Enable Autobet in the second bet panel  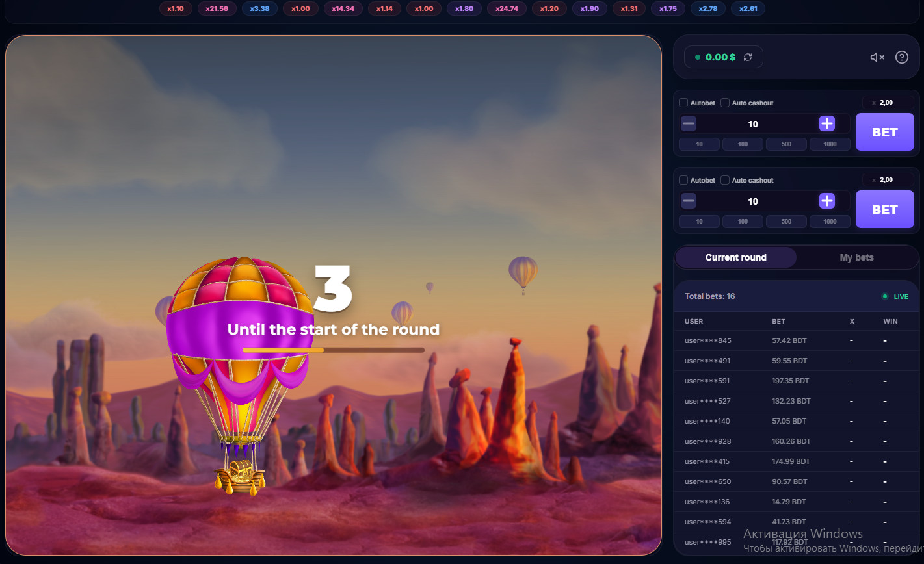(x=683, y=180)
